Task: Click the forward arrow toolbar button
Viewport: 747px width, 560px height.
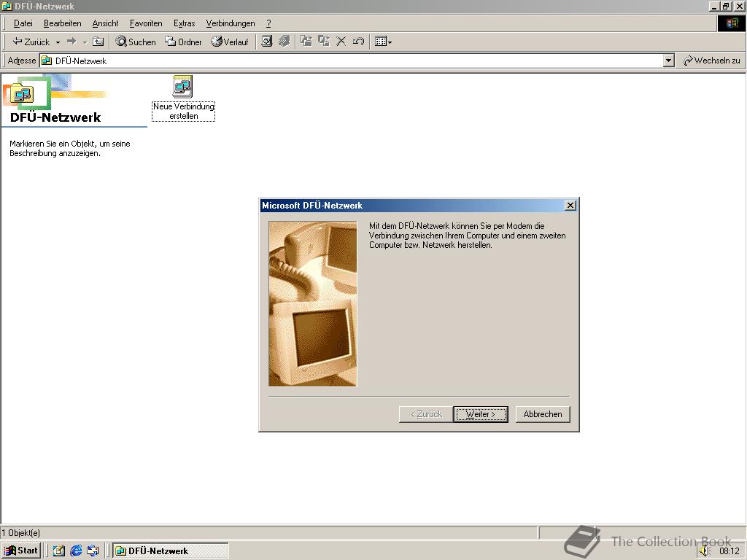Action: click(x=71, y=42)
